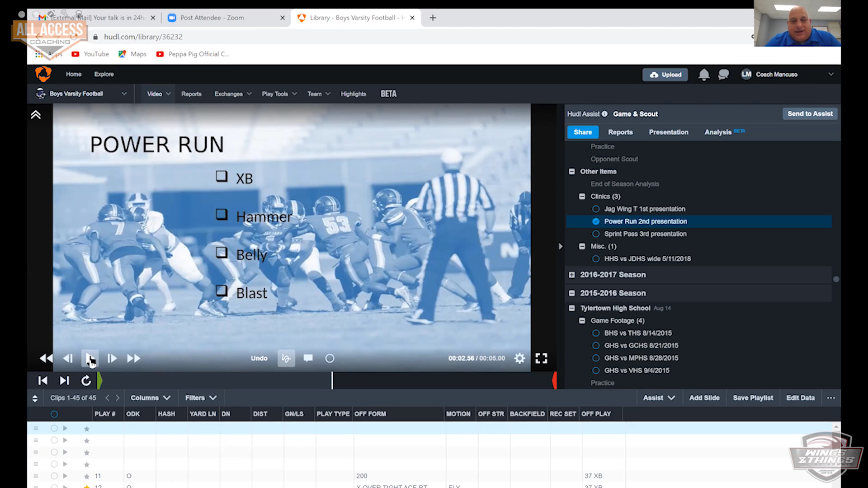Collapse the 2015-2016 Season section

(571, 293)
